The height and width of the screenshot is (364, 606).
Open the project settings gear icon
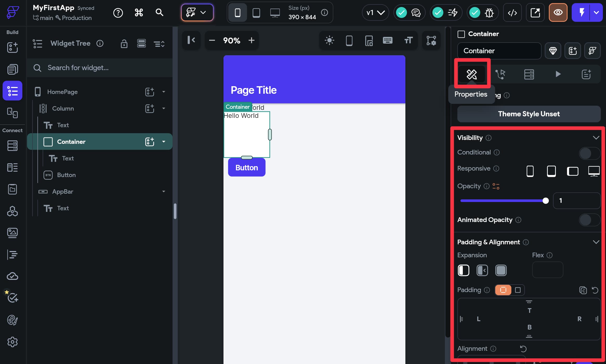pos(12,342)
